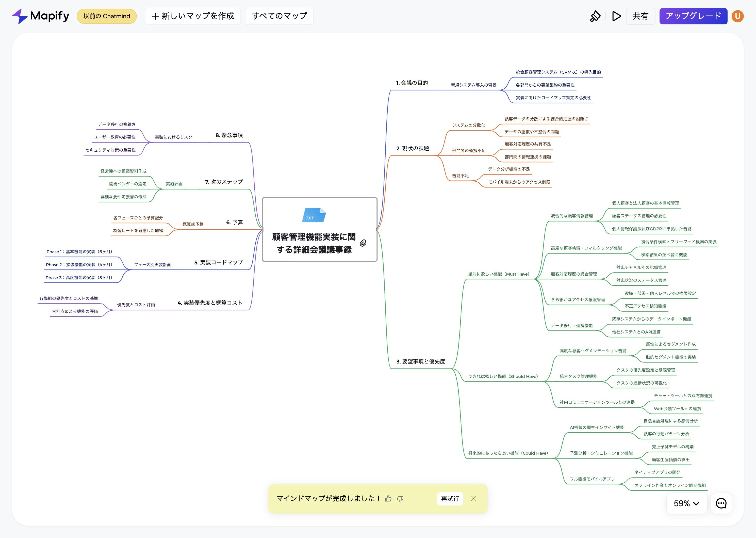Create a new map with 新しいマップを作成
The width and height of the screenshot is (756, 538).
193,16
